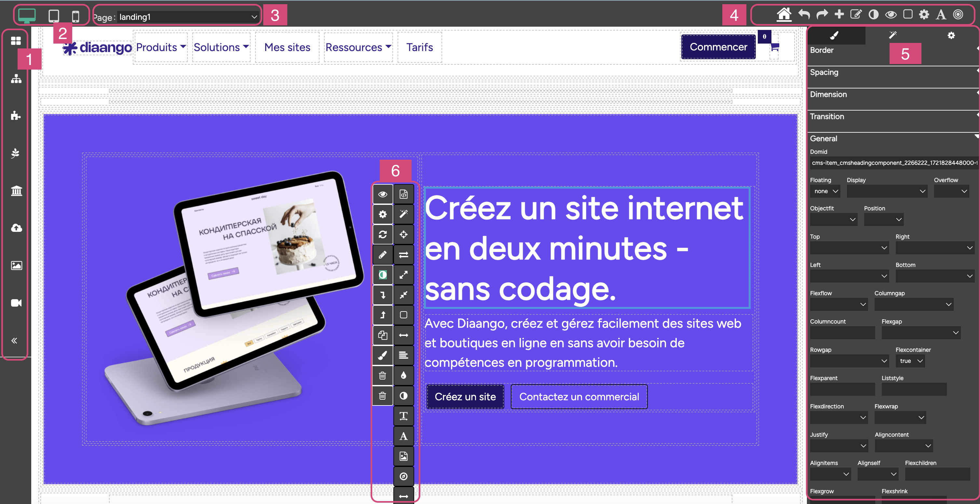Click the magic wand icon in floating toolbar

(x=403, y=214)
